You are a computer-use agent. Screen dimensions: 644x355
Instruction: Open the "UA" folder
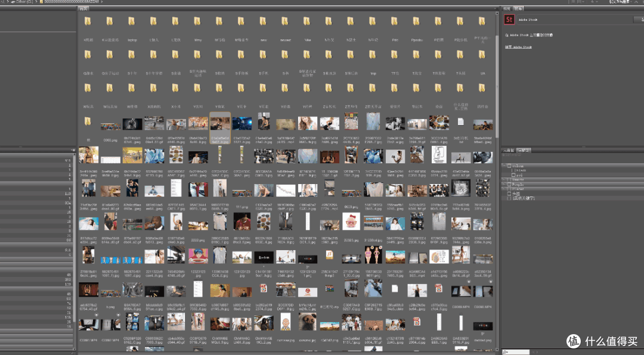point(482,55)
